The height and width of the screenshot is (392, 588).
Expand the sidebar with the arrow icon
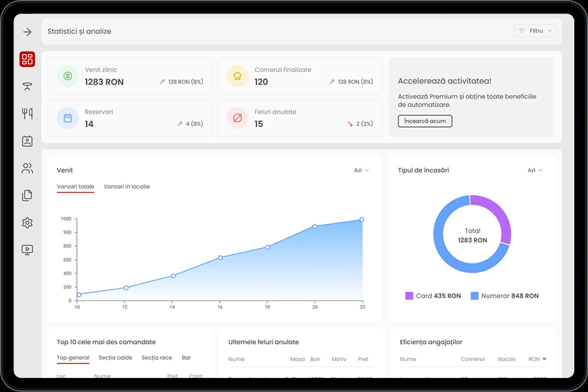click(x=27, y=32)
